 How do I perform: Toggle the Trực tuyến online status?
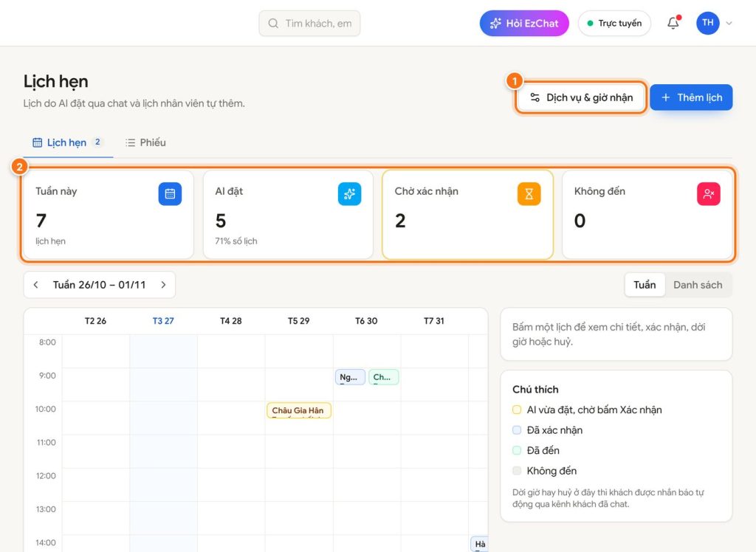(614, 23)
